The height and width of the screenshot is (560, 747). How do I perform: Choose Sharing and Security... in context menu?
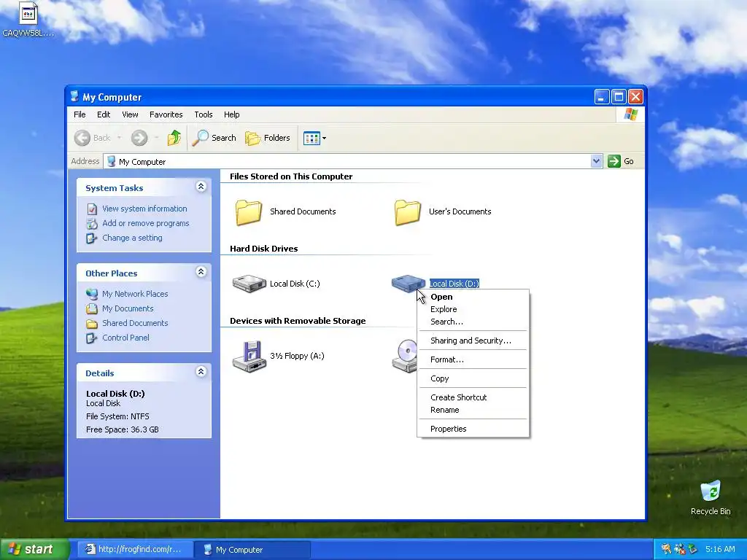point(473,341)
